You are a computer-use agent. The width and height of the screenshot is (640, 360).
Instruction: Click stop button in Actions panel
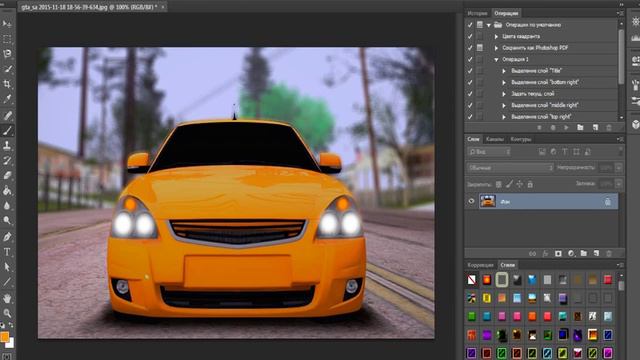(x=540, y=128)
